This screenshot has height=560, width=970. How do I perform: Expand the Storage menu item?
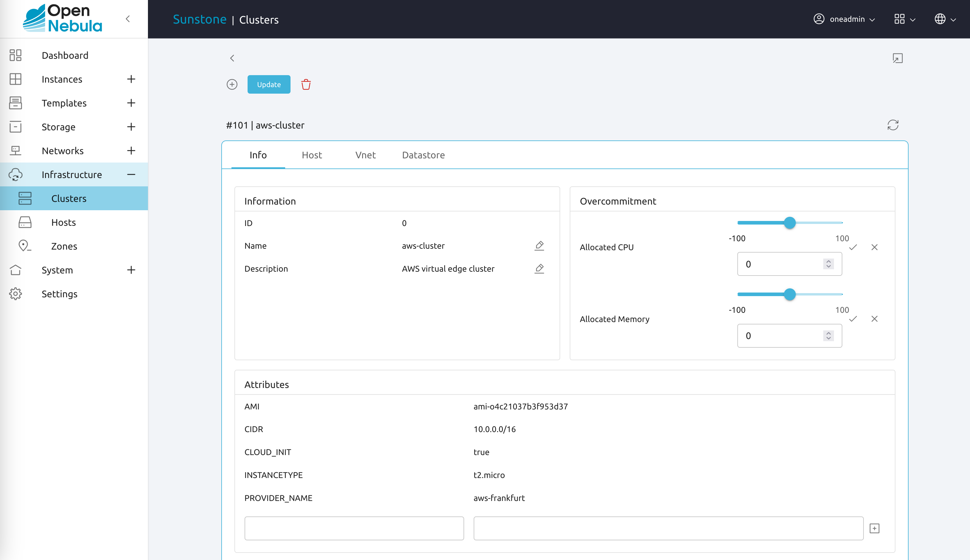[x=131, y=127]
